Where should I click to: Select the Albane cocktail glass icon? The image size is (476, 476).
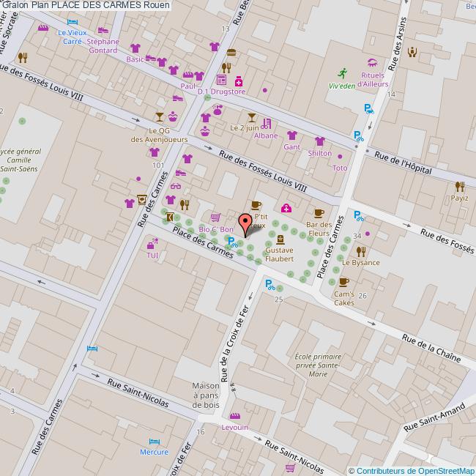click(252, 117)
